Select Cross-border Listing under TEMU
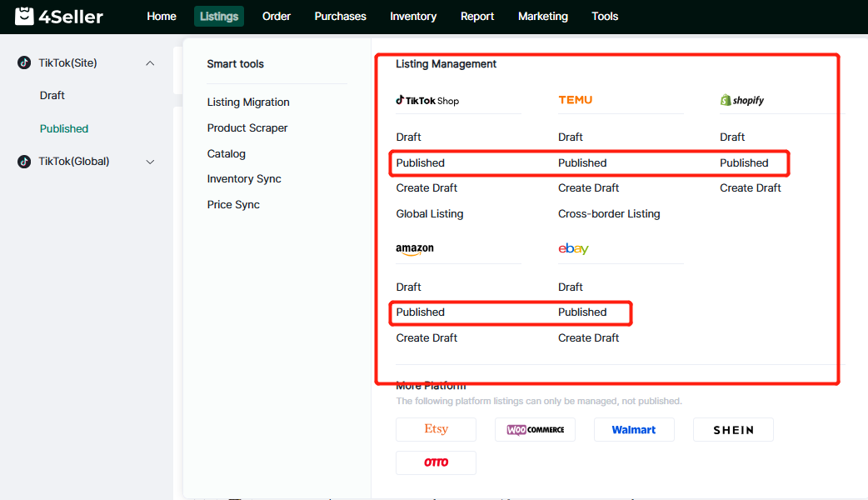The image size is (868, 500). click(609, 214)
